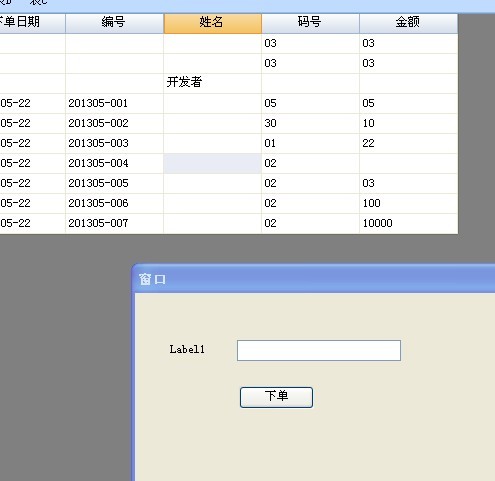495x481 pixels.
Task: Select cell 201305-007
Action: coord(114,223)
